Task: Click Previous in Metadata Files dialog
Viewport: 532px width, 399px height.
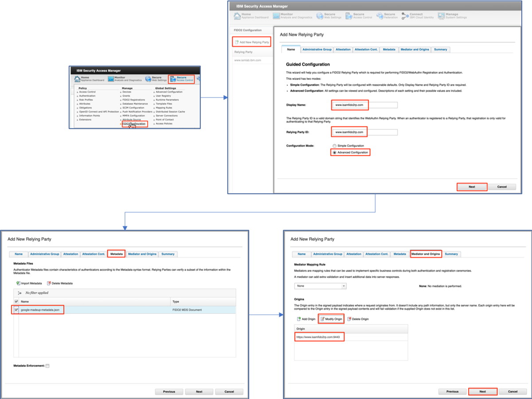Action: pos(169,391)
